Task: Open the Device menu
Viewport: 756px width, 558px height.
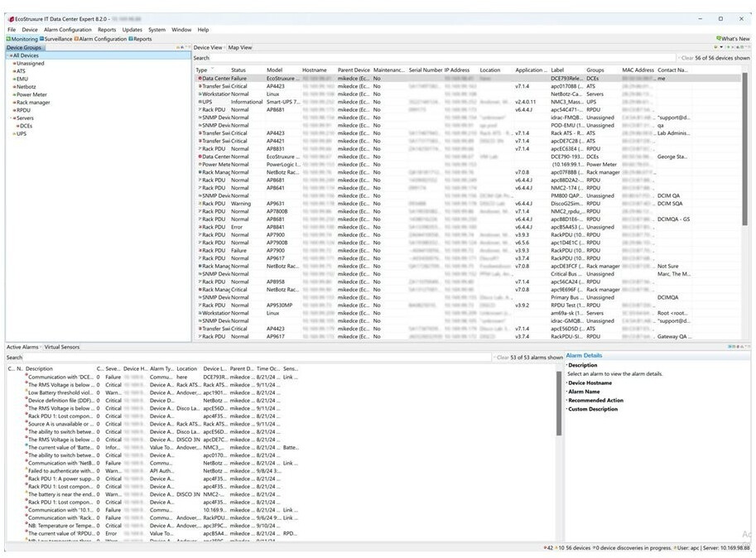Action: [30, 30]
